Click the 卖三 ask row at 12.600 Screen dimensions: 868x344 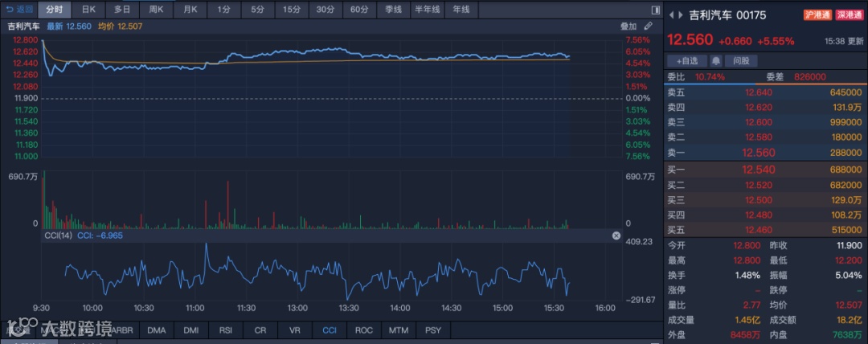(x=766, y=122)
